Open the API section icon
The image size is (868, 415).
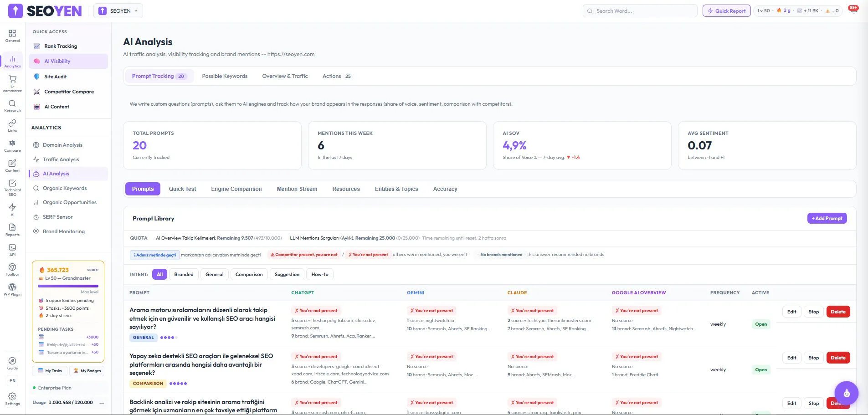12,250
